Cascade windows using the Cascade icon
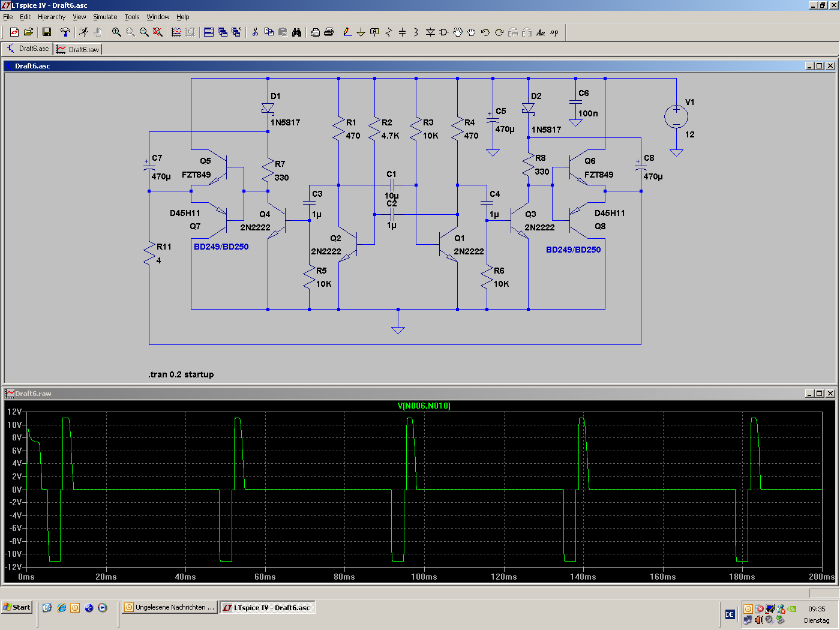This screenshot has height=630, width=840. [x=223, y=32]
